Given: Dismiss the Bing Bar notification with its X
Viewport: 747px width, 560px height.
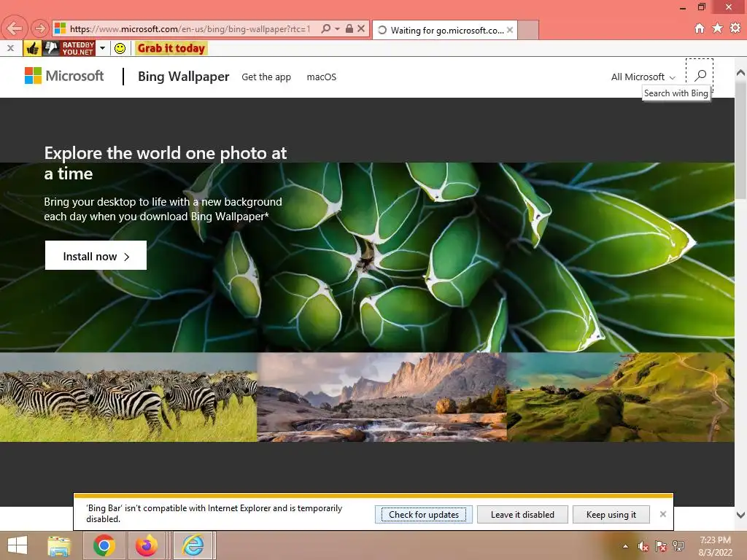Looking at the screenshot, I should 662,514.
